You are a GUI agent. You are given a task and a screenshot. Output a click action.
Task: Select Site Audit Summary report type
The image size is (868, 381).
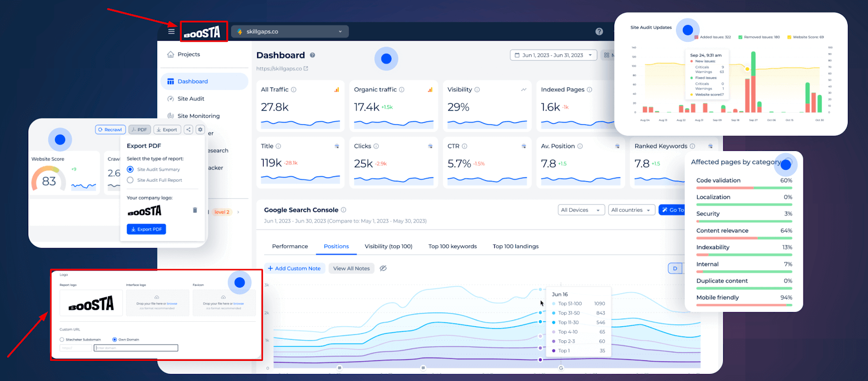tap(130, 169)
